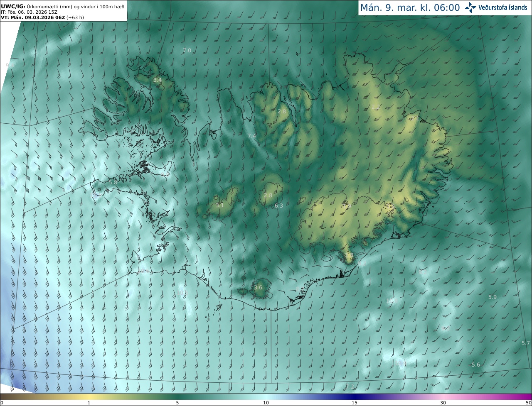
Task: Click the 3.1 value on the glacier
Action: click(x=220, y=205)
